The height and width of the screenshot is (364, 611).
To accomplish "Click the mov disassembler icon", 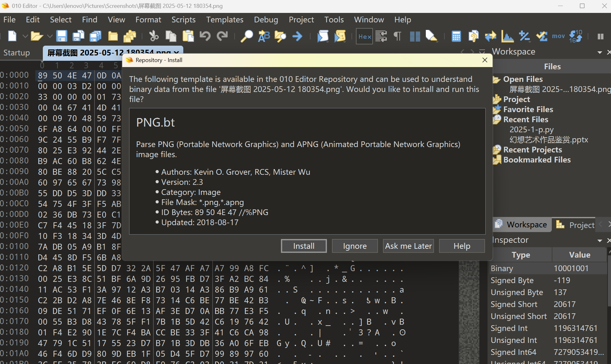I will (558, 36).
